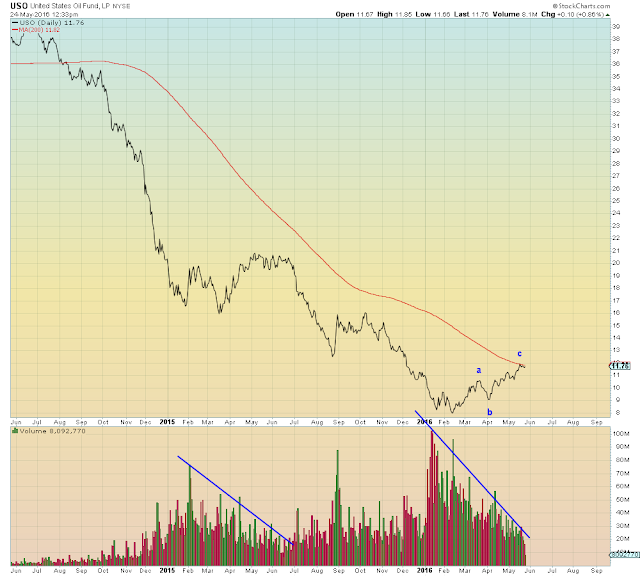Click the 16 price axis label
The height and width of the screenshot is (576, 640).
pyautogui.click(x=616, y=313)
